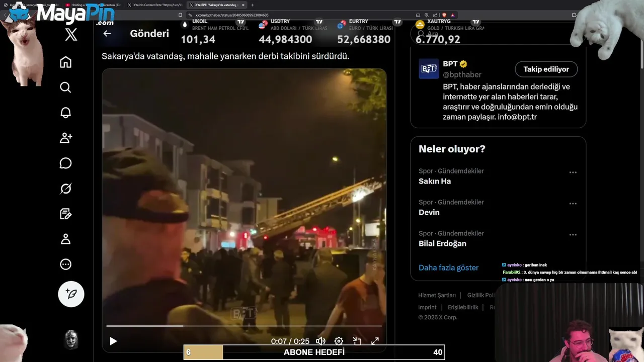The height and width of the screenshot is (362, 644).
Task: Mute the video with the speaker icon
Action: (x=320, y=341)
